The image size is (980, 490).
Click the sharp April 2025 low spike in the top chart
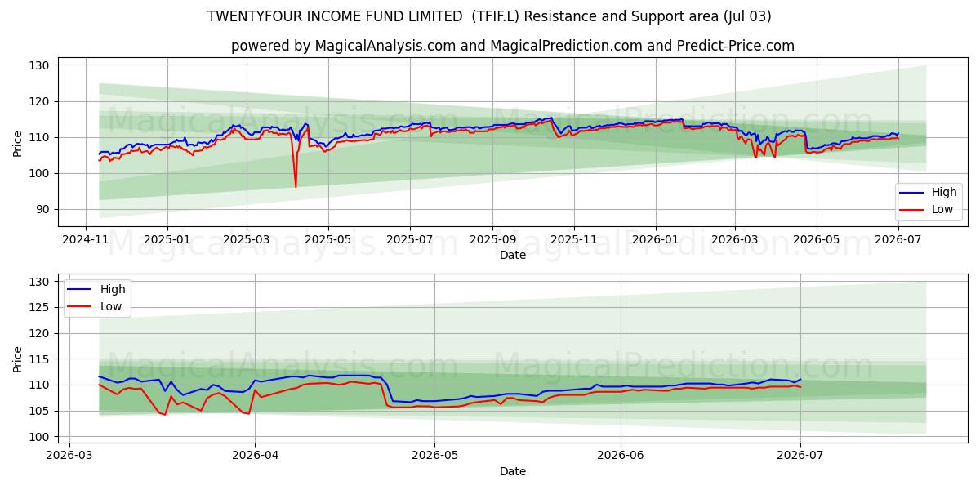(296, 186)
